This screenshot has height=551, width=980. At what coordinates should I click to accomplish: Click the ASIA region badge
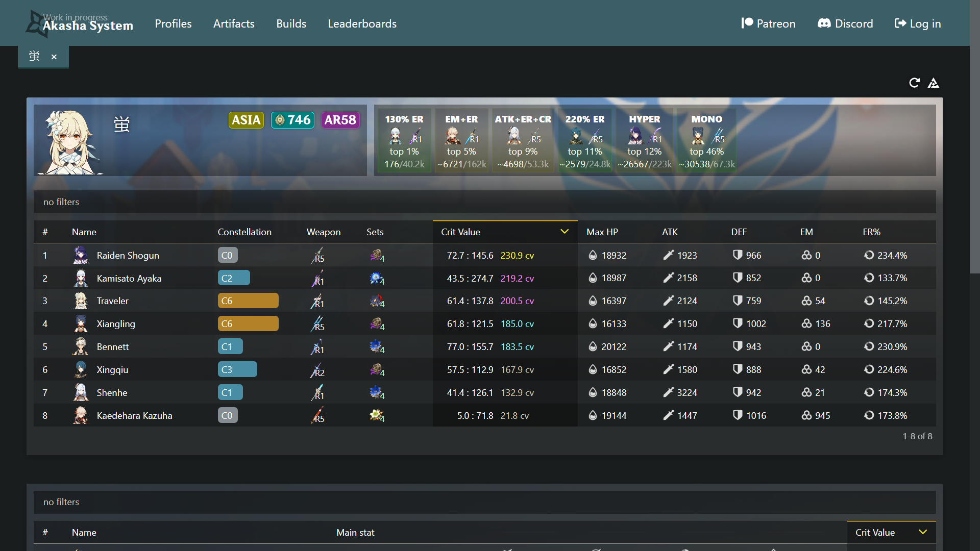tap(246, 120)
